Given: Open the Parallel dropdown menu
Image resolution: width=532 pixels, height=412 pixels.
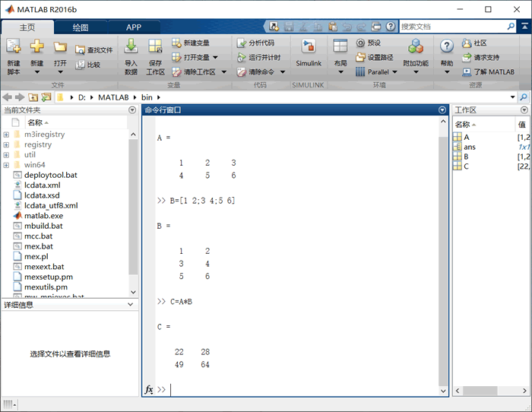Looking at the screenshot, I should (394, 72).
